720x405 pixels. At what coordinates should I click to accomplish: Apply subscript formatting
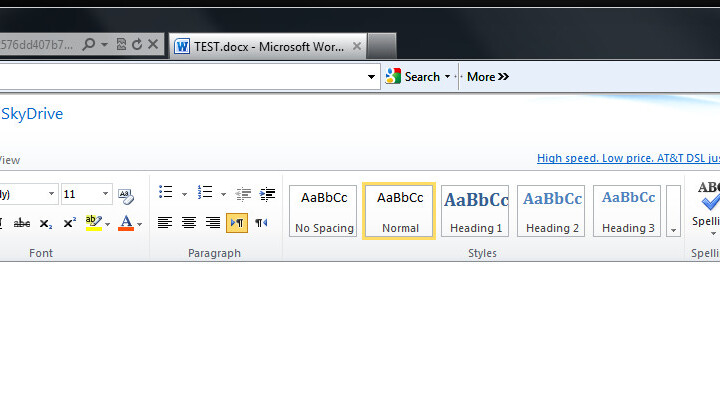tap(46, 223)
